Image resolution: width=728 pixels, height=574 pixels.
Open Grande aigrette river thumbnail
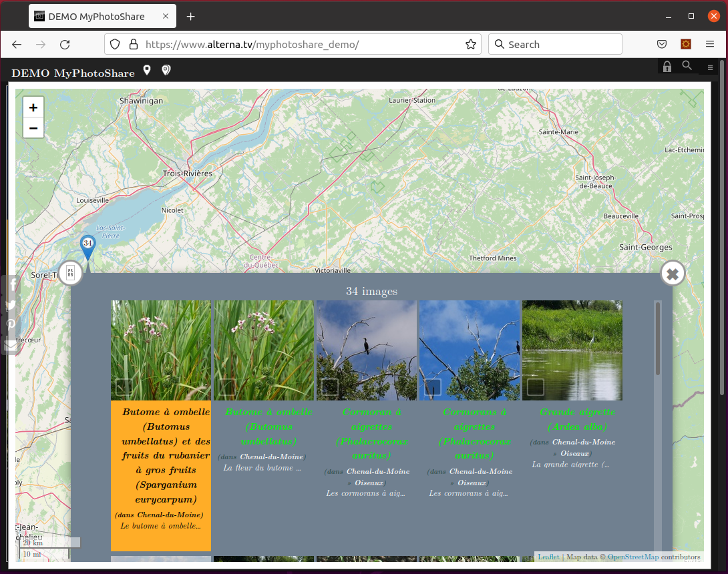(572, 350)
